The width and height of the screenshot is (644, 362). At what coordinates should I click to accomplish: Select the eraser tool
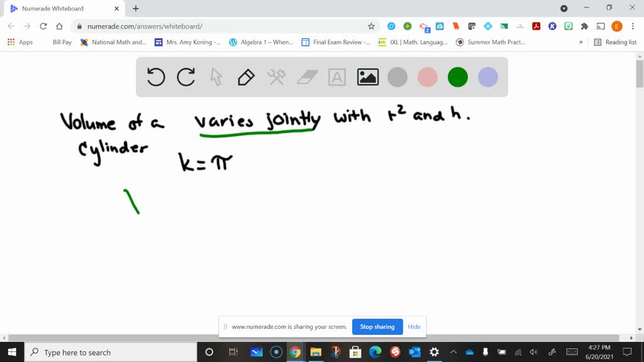pyautogui.click(x=306, y=77)
